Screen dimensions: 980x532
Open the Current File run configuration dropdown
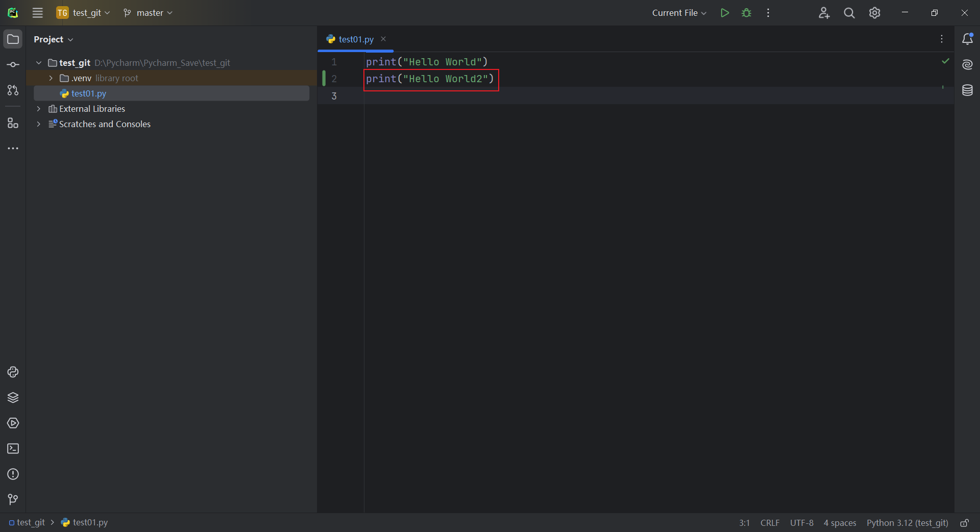point(679,13)
